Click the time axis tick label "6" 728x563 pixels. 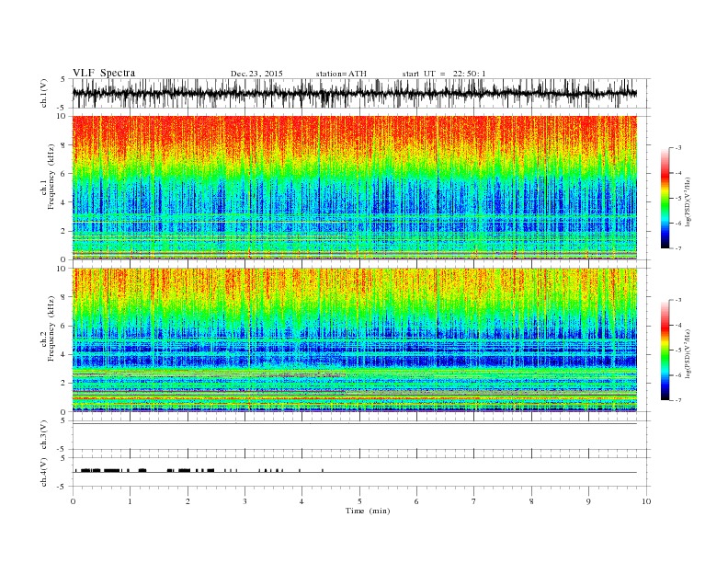417,501
